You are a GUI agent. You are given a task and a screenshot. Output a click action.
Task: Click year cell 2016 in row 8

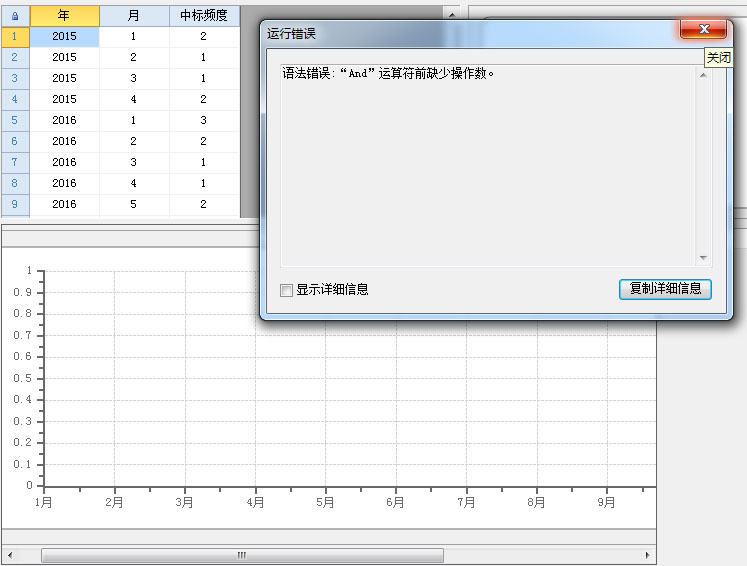pos(64,183)
